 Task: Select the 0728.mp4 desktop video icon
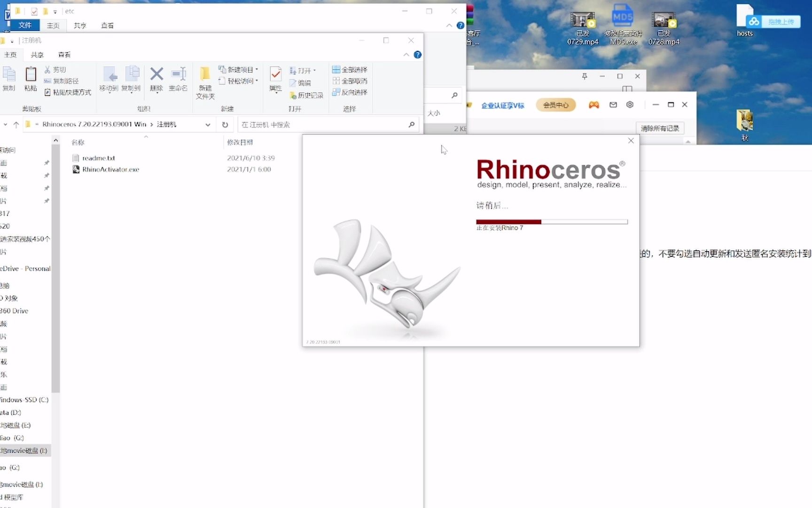[x=664, y=28]
